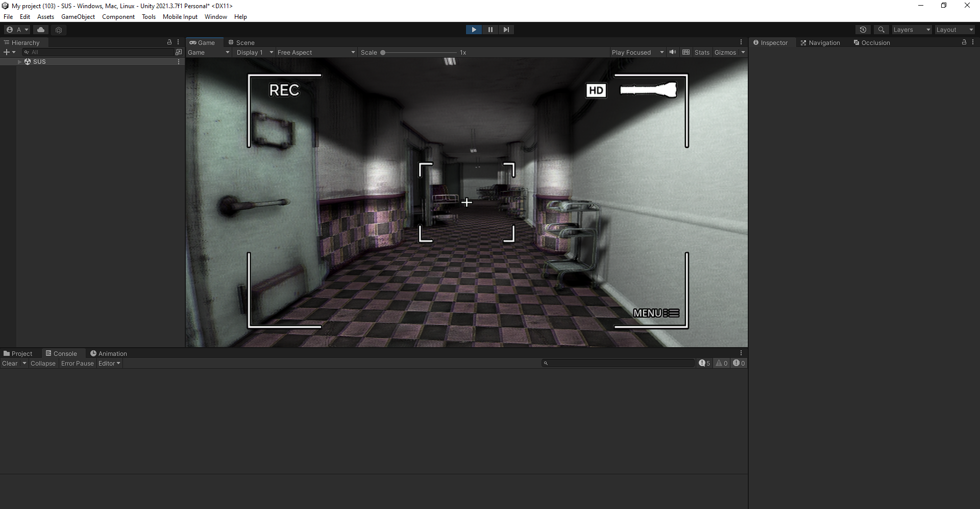Click the global search magnifier icon

pyautogui.click(x=881, y=30)
